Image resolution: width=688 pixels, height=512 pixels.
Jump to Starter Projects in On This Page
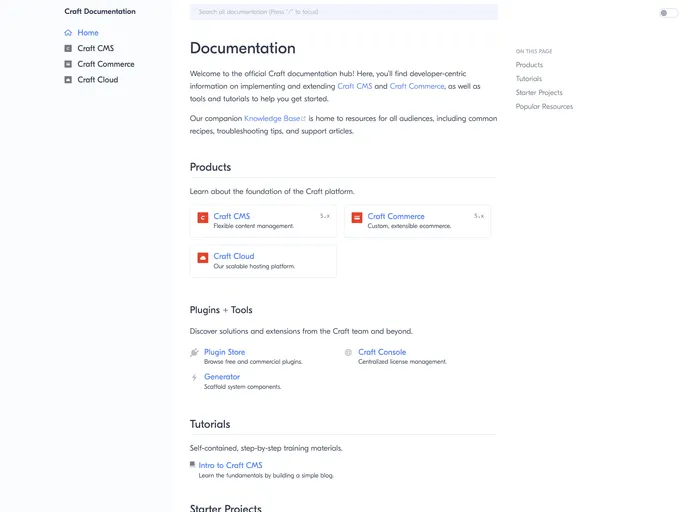point(539,93)
